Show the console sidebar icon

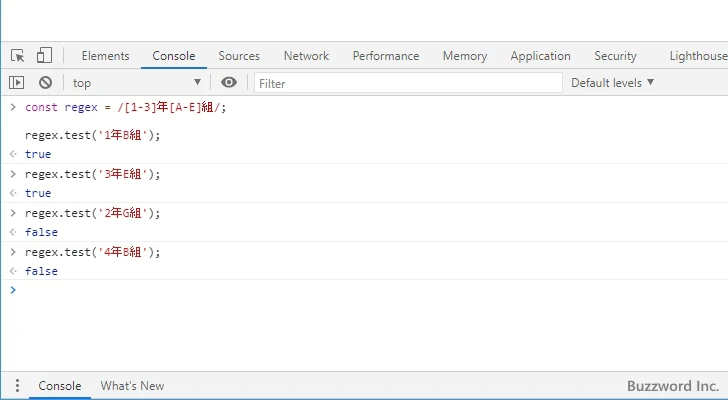coord(17,83)
